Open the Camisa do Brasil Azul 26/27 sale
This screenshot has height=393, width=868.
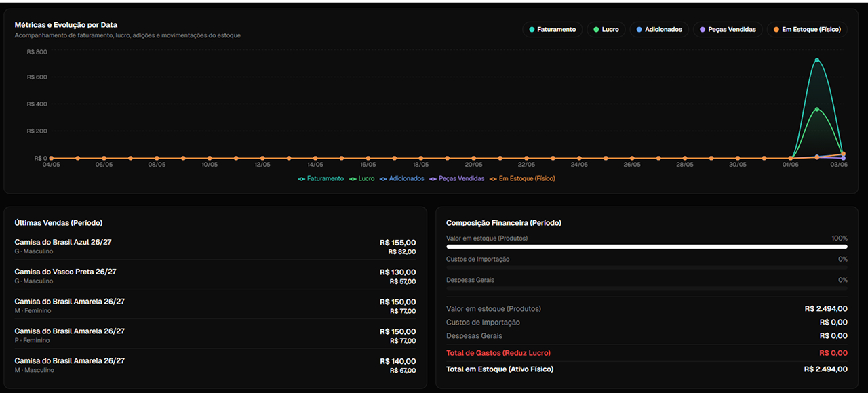click(215, 247)
